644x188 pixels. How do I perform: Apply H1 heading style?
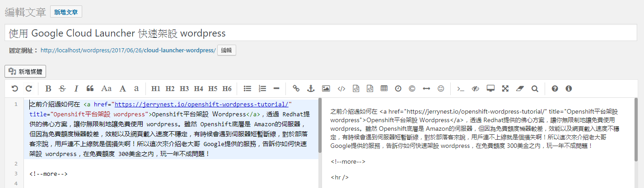pyautogui.click(x=156, y=89)
